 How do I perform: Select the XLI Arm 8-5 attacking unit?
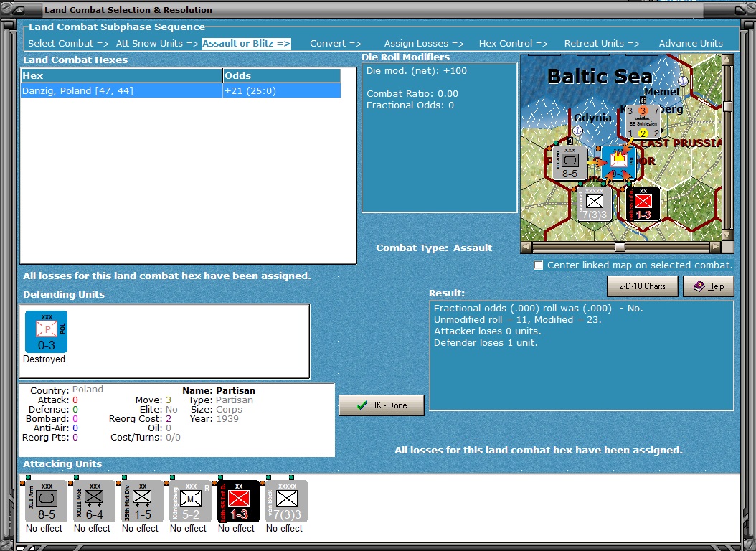tap(47, 501)
